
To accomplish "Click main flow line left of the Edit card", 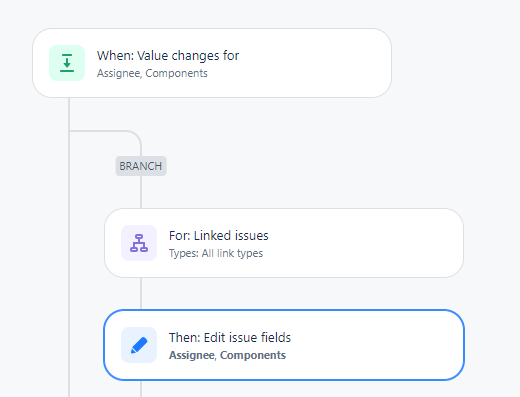I will tap(69, 345).
